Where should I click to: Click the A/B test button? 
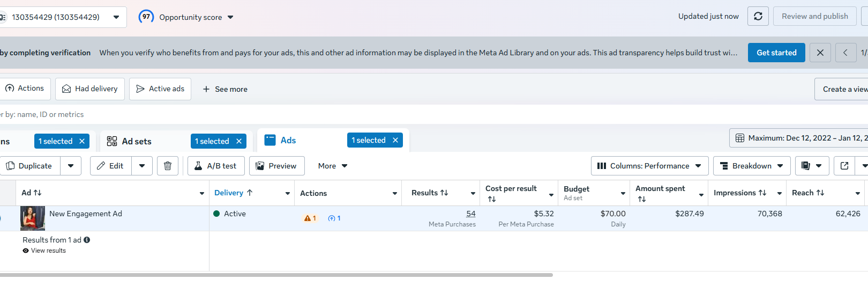click(x=216, y=166)
